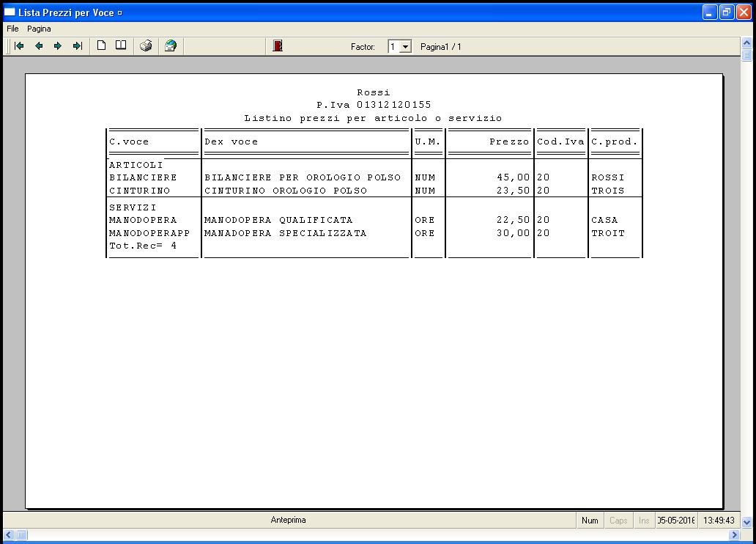Click the 'Dex voce' column header
Viewport: 756px width, 544px height.
click(x=231, y=141)
